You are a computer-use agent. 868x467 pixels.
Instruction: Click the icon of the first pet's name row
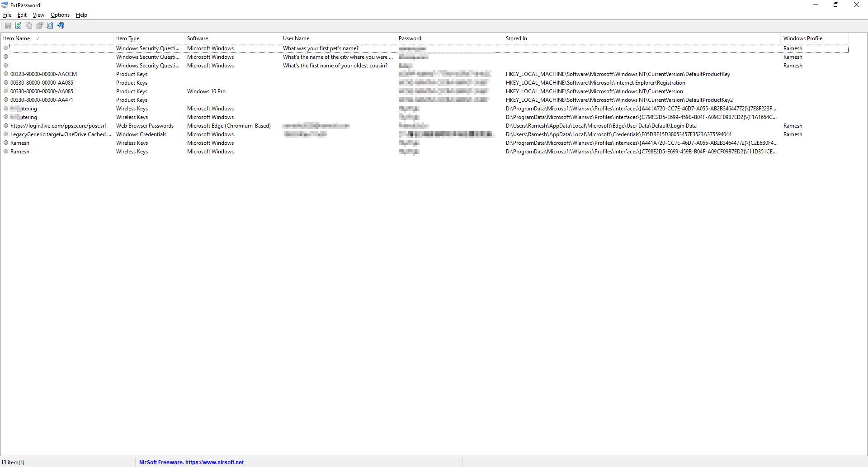[6, 48]
